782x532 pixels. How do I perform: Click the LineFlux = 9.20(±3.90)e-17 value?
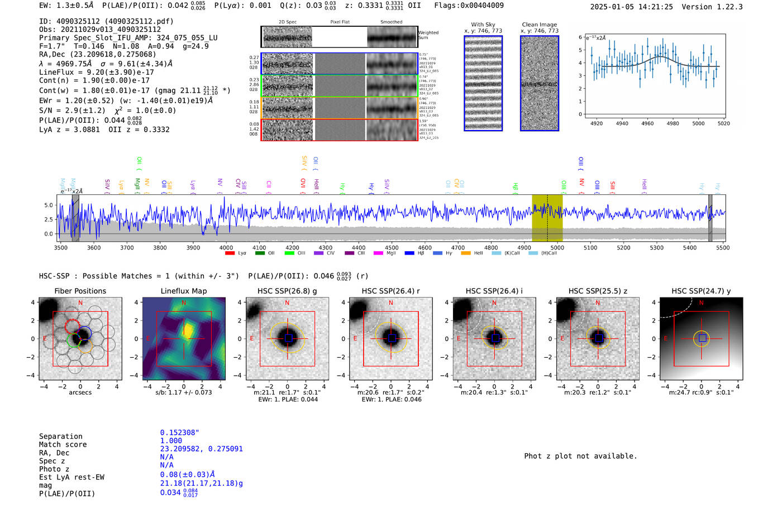point(97,72)
